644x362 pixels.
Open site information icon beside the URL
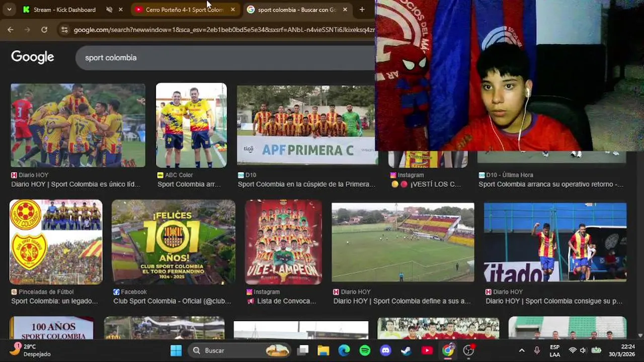[64, 30]
